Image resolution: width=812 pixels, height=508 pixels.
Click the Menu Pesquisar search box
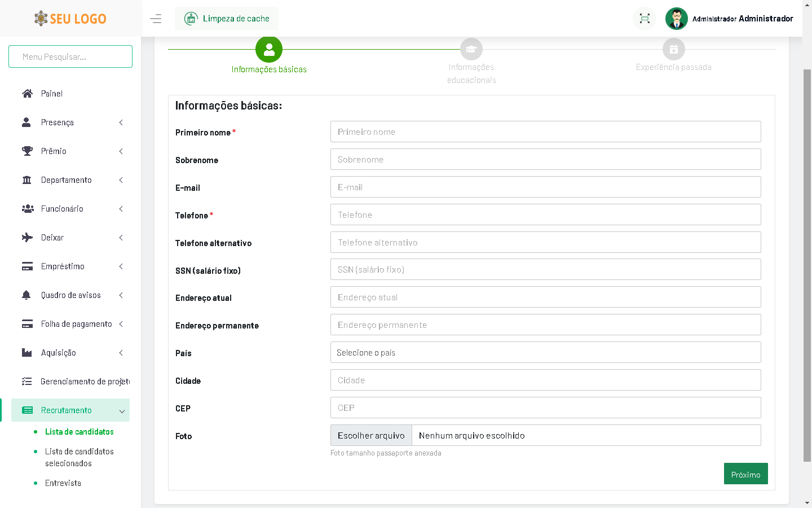click(x=70, y=56)
